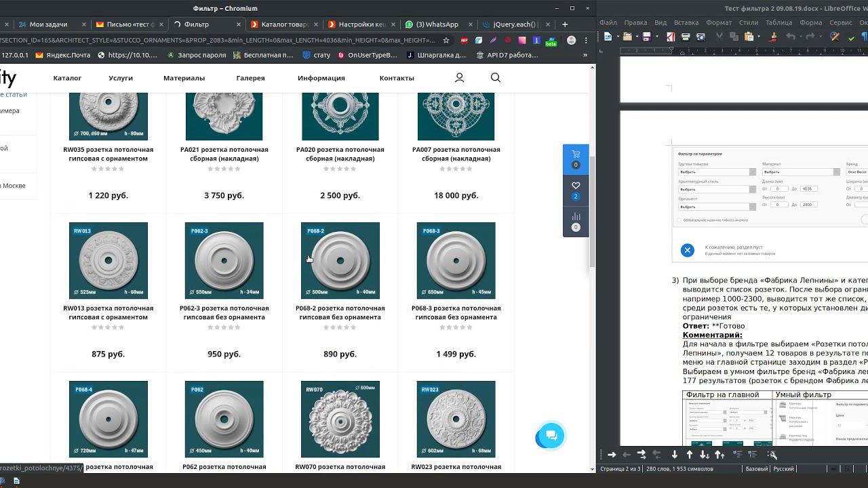Toggle Print Preview in LibreOffice toolbar

pyautogui.click(x=701, y=37)
